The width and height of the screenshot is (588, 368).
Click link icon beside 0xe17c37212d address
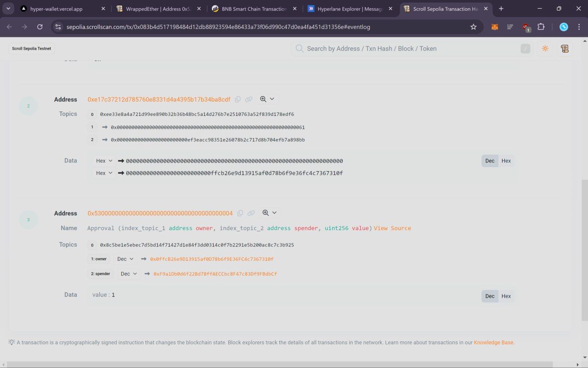[249, 99]
